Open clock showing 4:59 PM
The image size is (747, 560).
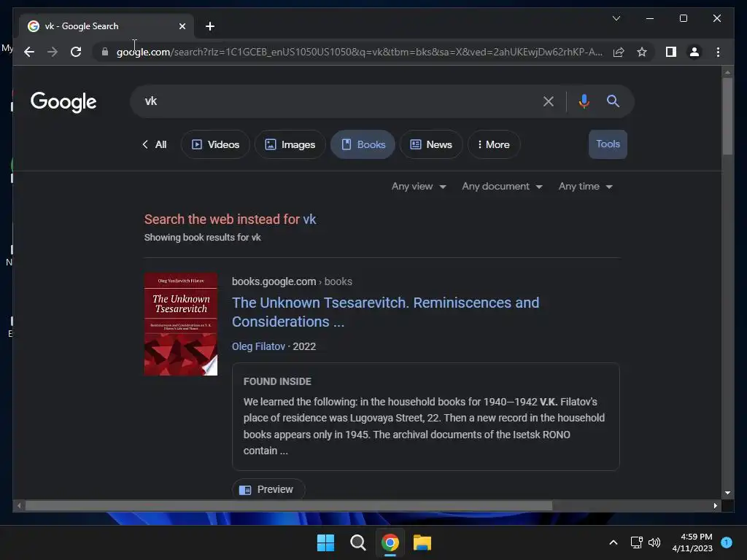692,542
